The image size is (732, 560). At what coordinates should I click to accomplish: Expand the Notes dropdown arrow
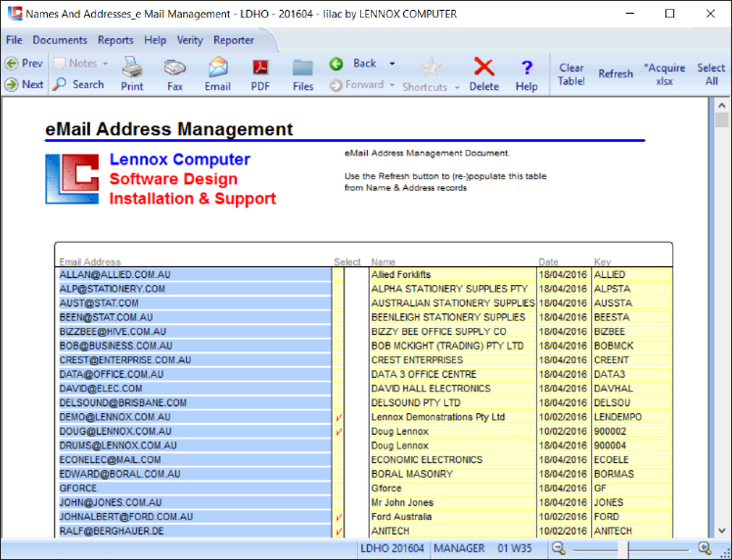pyautogui.click(x=106, y=64)
